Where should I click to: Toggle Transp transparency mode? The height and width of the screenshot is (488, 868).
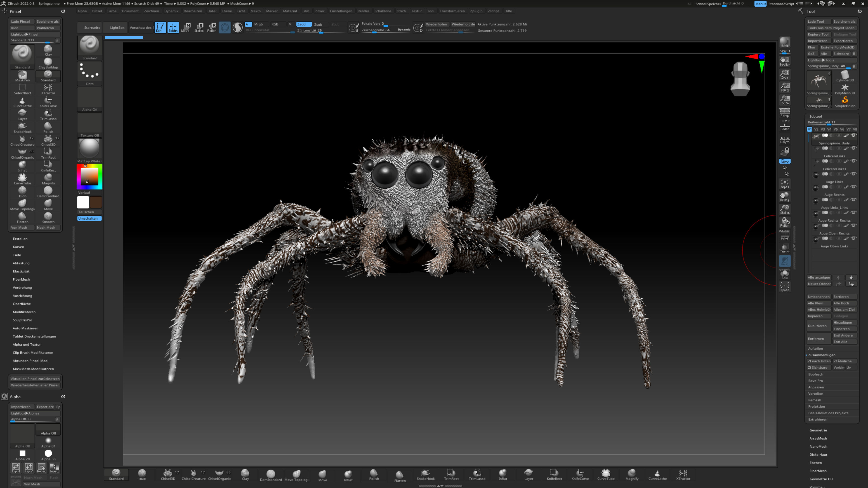click(784, 248)
